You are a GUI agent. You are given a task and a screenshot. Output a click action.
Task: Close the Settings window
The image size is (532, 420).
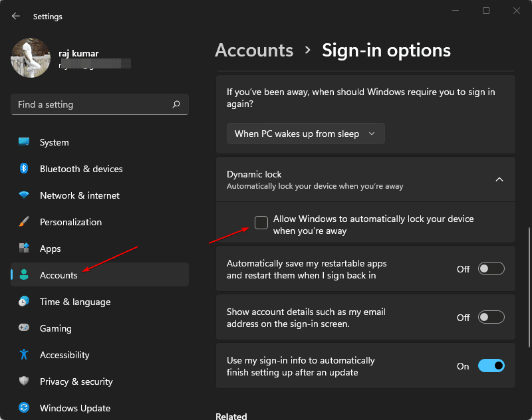[517, 11]
